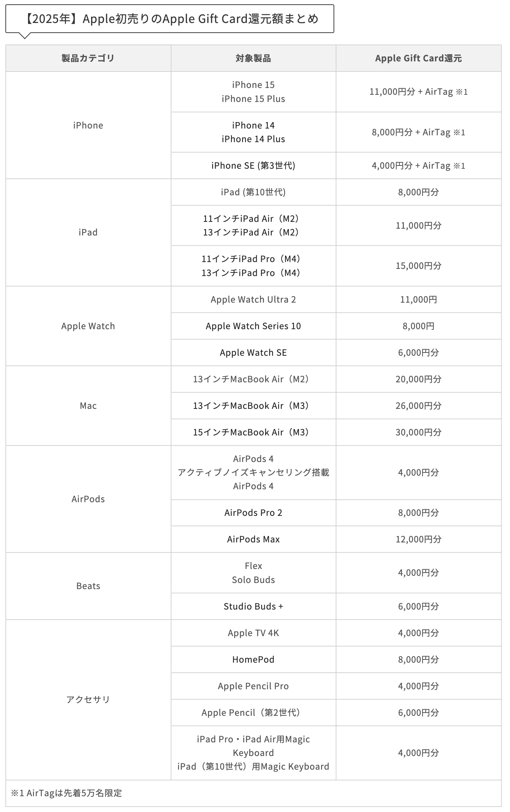This screenshot has width=510, height=812.
Task: Click the アクセサリ category cell
Action: pos(88,700)
